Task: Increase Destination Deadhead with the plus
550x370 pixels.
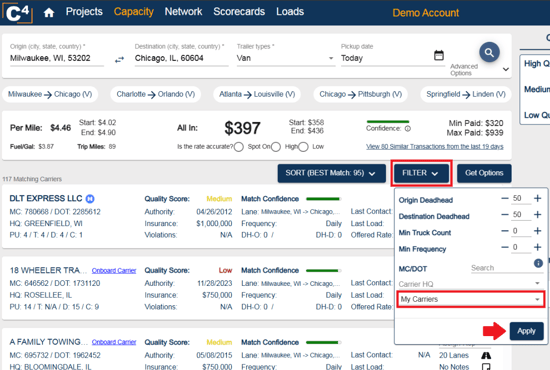Action: [x=537, y=215]
